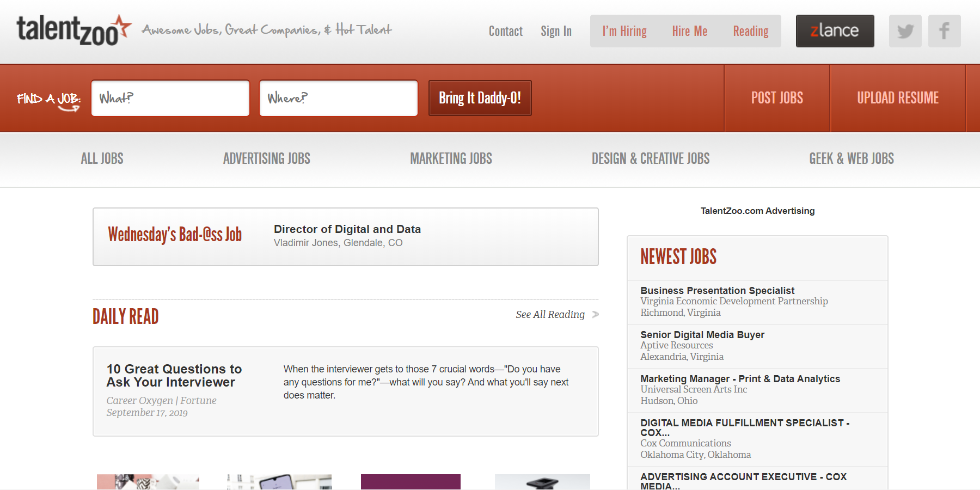
Task: Open the Contact page link
Action: 505,31
